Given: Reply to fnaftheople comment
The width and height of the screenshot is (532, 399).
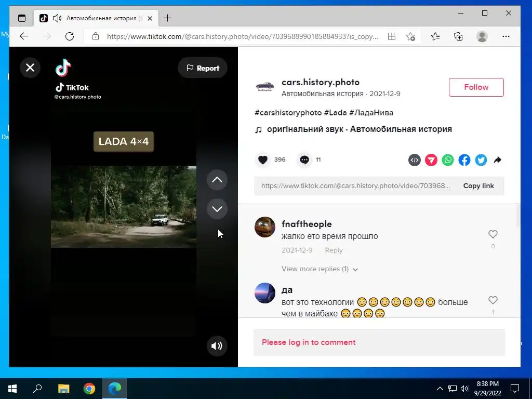Looking at the screenshot, I should (334, 250).
